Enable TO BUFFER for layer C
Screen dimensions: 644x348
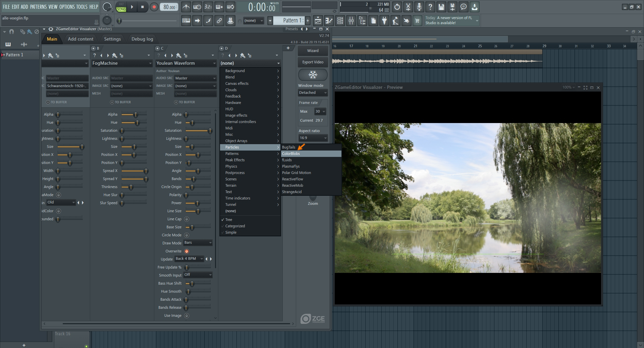pos(176,102)
